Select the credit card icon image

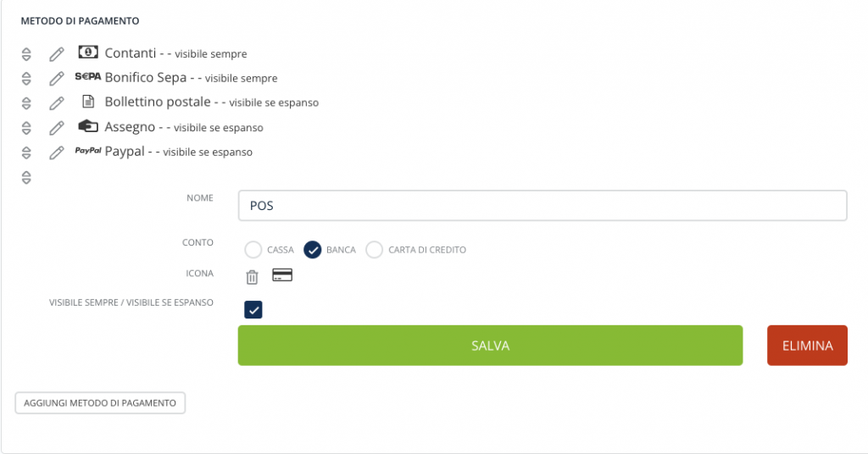282,274
